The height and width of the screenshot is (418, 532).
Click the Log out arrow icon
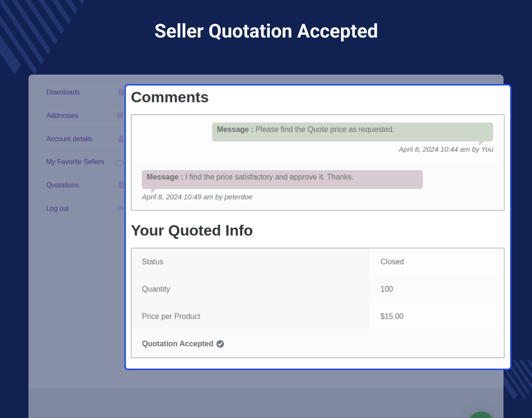[120, 208]
